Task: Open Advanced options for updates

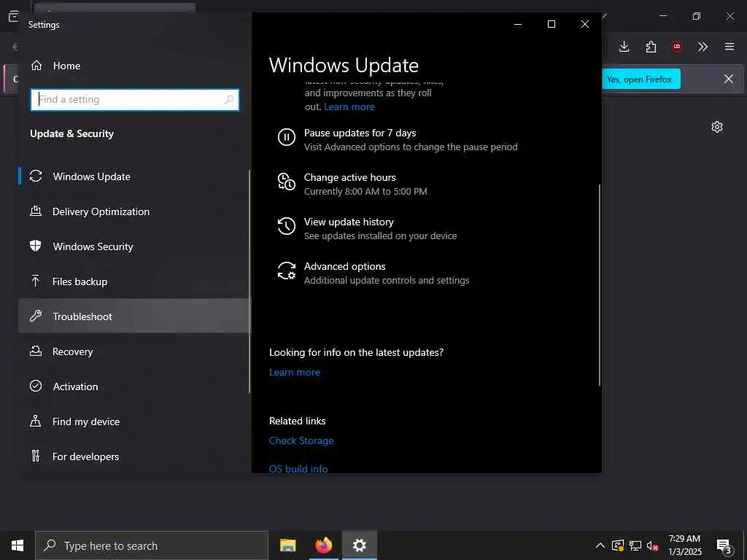Action: coord(374,273)
